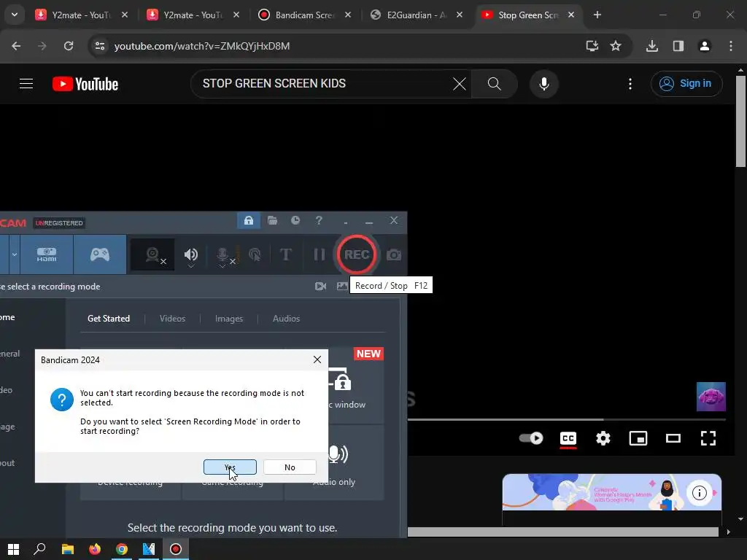The image size is (747, 560).
Task: Open the tab search dropdown arrow
Action: [x=15, y=15]
